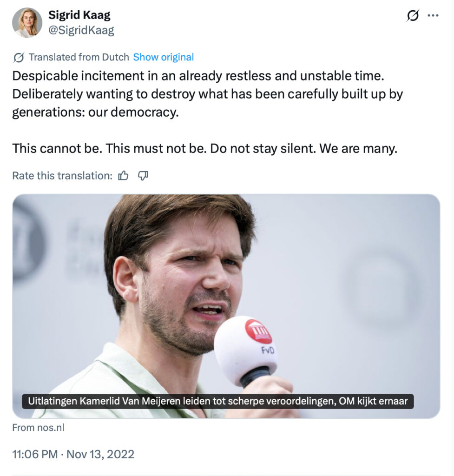Click the Grok icon before "Translated from Dutch"
454x476 pixels.
click(x=19, y=58)
